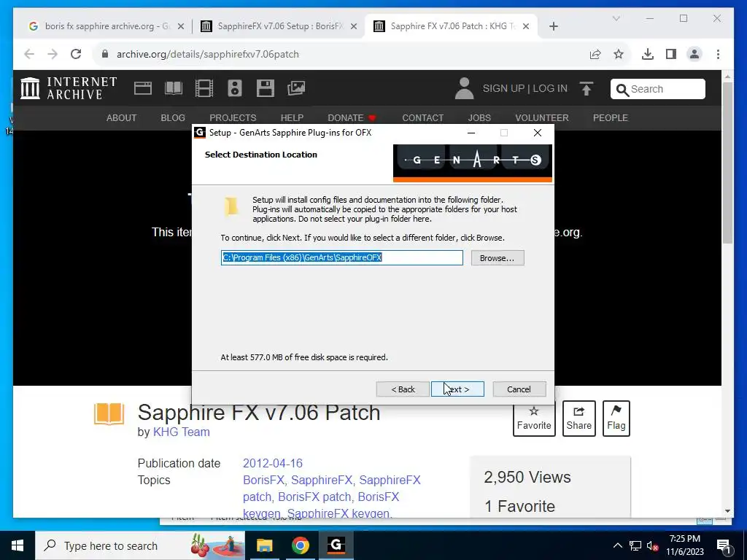Show hidden tray icons chevron
This screenshot has height=560, width=747.
coord(617,545)
